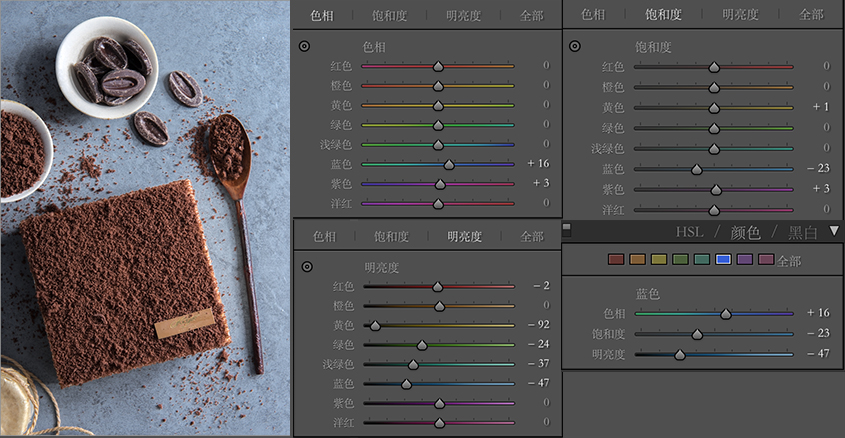Click the 紫色 hue slider handle (+3)
The image size is (845, 438).
(440, 184)
